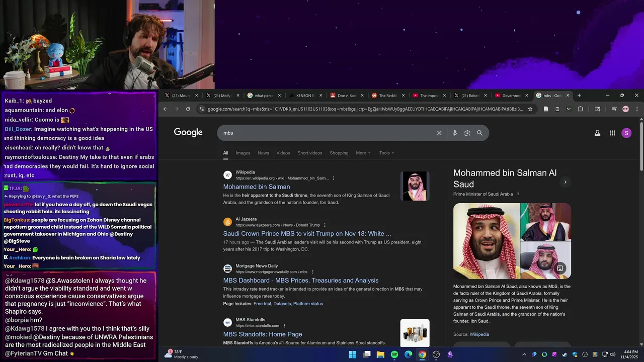Expand the More search filters dropdown
644x362 pixels.
pyautogui.click(x=363, y=153)
